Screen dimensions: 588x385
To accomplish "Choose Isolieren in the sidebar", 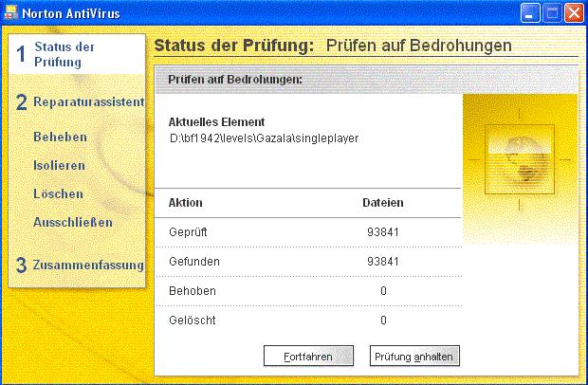I will [x=59, y=165].
